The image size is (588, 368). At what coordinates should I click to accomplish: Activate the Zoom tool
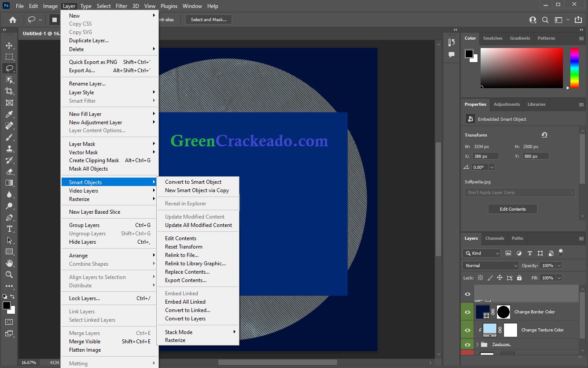coord(9,275)
